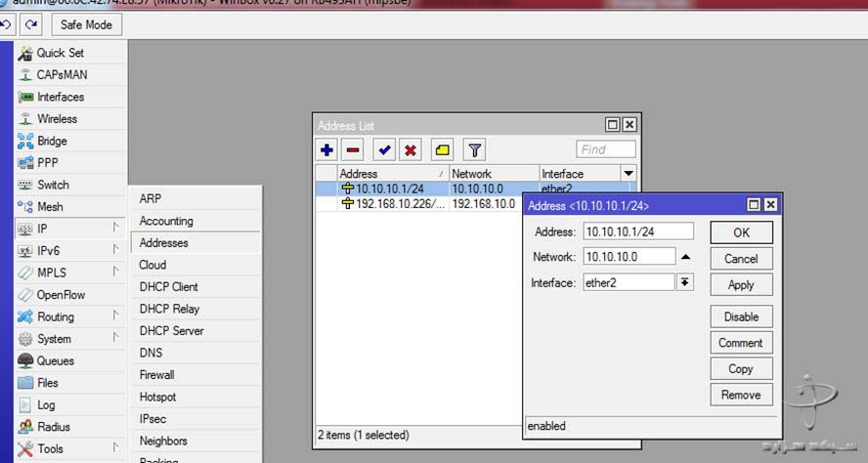The height and width of the screenshot is (463, 868).
Task: Add comment with yellow note icon
Action: pos(442,149)
